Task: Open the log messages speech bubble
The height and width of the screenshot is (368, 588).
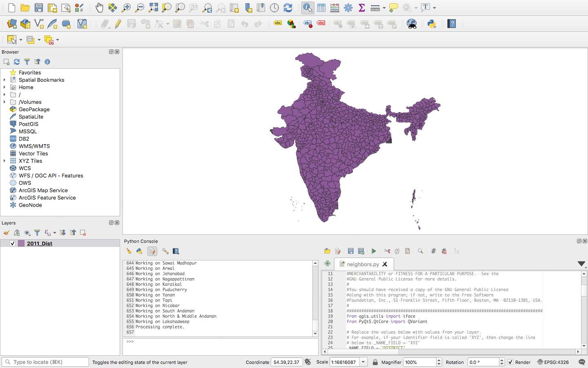Action: tap(582, 362)
